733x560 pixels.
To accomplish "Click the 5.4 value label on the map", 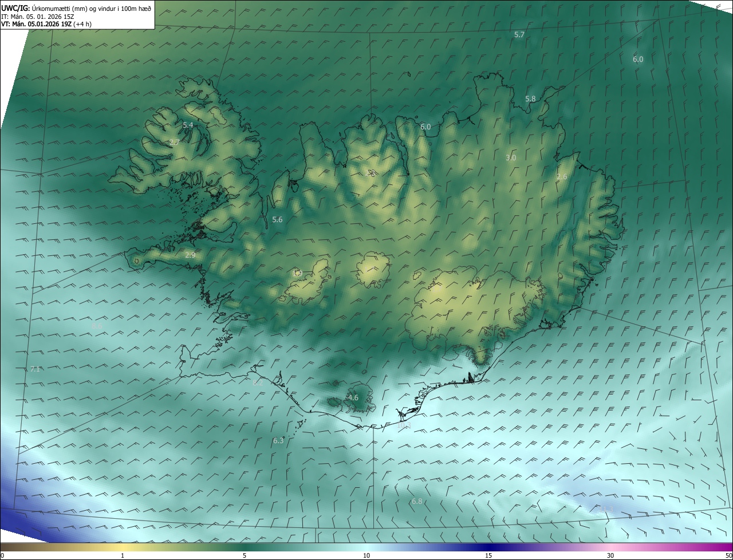I will coord(188,125).
